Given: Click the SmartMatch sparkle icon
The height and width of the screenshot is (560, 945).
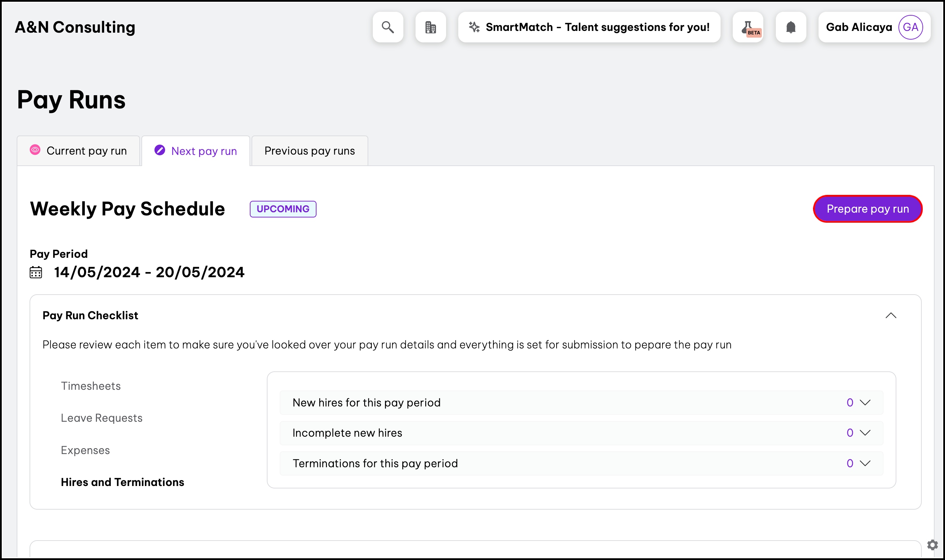Looking at the screenshot, I should click(x=474, y=27).
